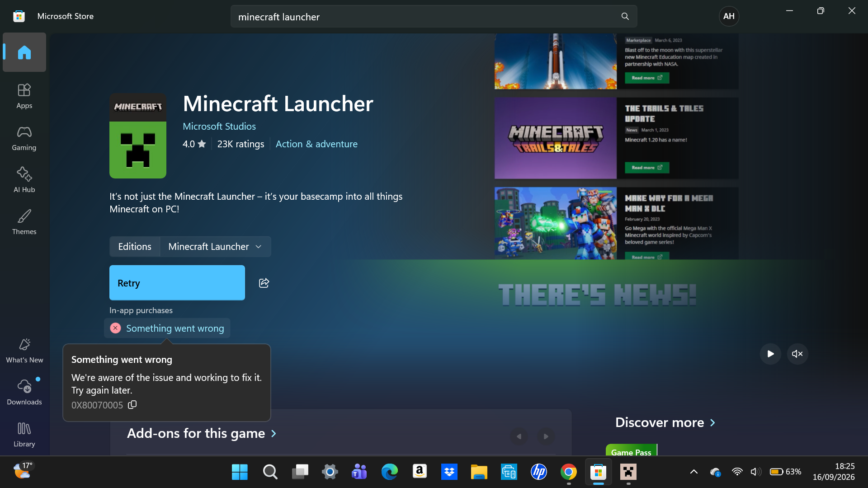Show previous add-ons with left arrow

coord(519,436)
